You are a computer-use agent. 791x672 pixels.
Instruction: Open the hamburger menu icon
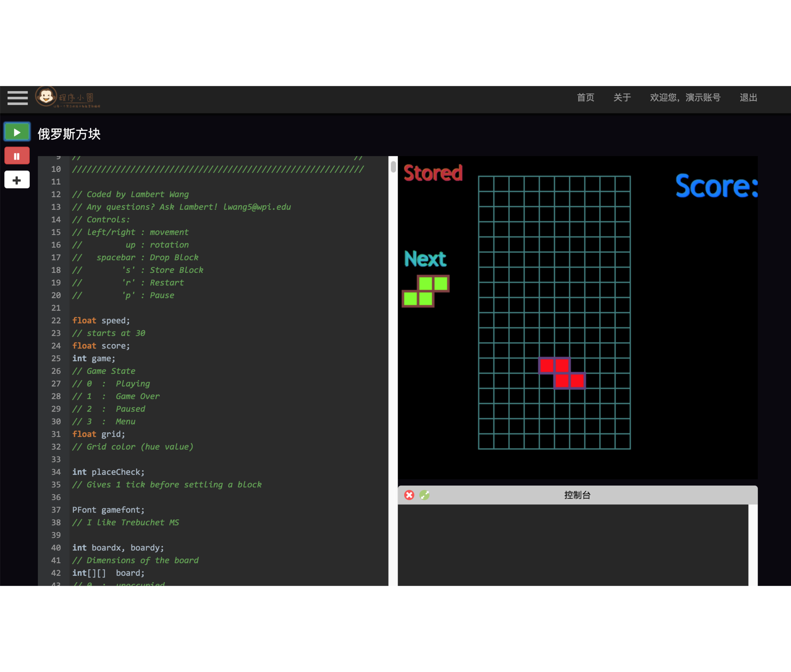pyautogui.click(x=18, y=98)
